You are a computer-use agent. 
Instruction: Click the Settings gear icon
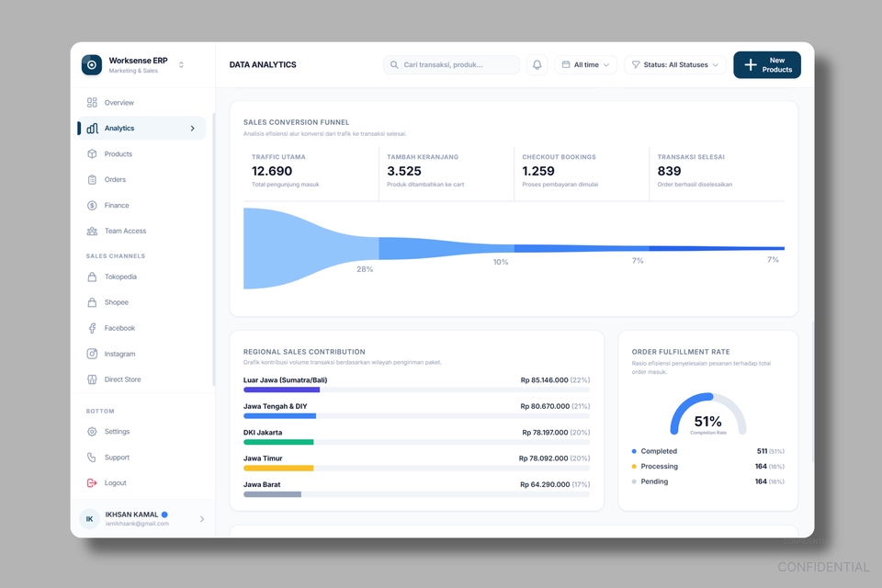tap(92, 432)
